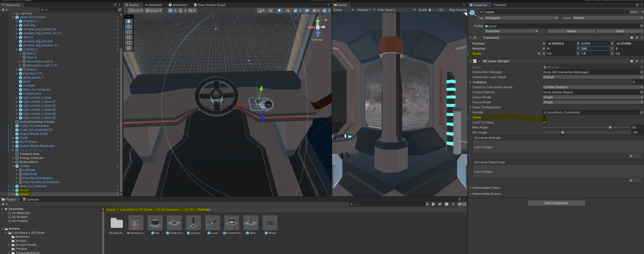The width and height of the screenshot is (644, 254).
Task: Uncheck the Lock To Value checkbox
Action: (544, 122)
